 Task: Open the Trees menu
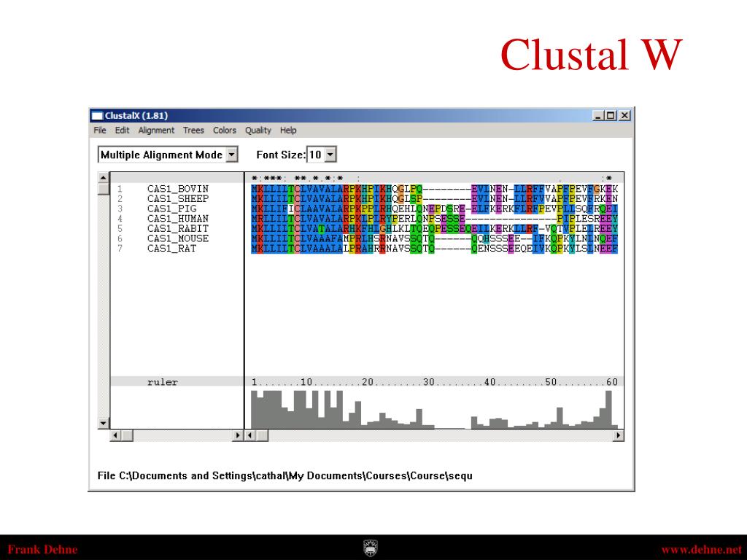tap(193, 130)
